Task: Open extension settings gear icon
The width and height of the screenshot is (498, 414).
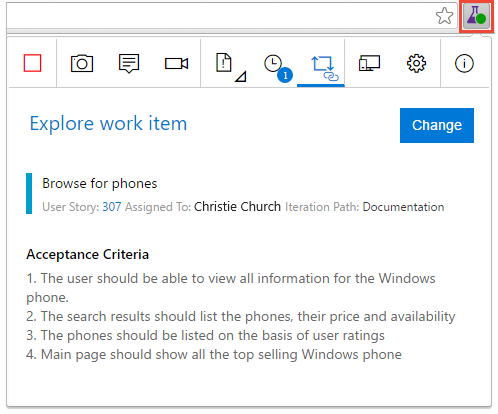Action: pos(416,63)
